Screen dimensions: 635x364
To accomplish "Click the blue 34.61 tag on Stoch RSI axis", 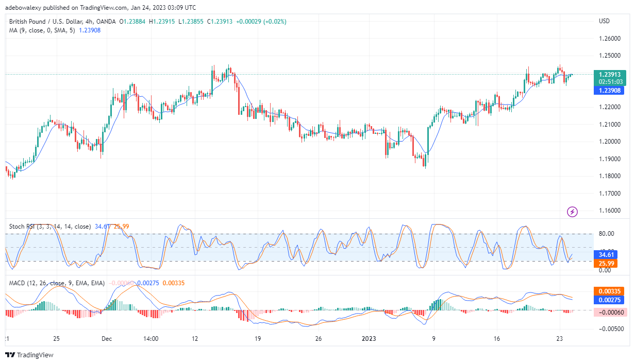I will pyautogui.click(x=606, y=254).
